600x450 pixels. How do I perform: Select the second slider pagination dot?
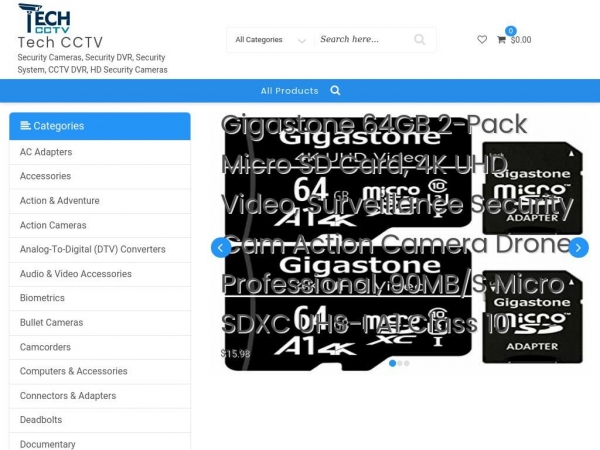pyautogui.click(x=400, y=363)
